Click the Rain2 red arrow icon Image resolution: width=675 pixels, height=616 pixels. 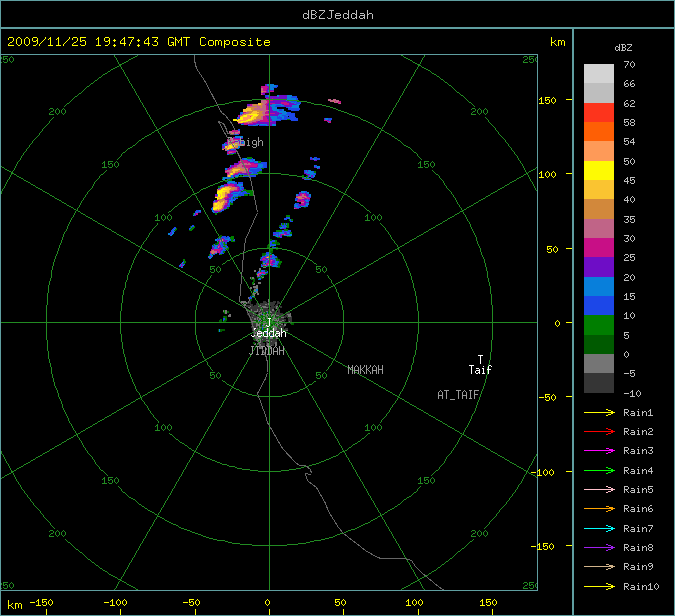(599, 431)
